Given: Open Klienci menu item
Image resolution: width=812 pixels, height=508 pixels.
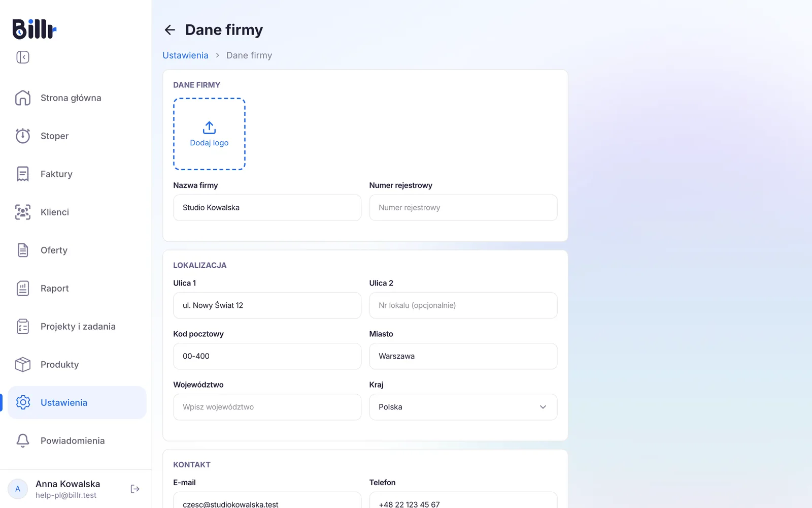Looking at the screenshot, I should (77, 212).
